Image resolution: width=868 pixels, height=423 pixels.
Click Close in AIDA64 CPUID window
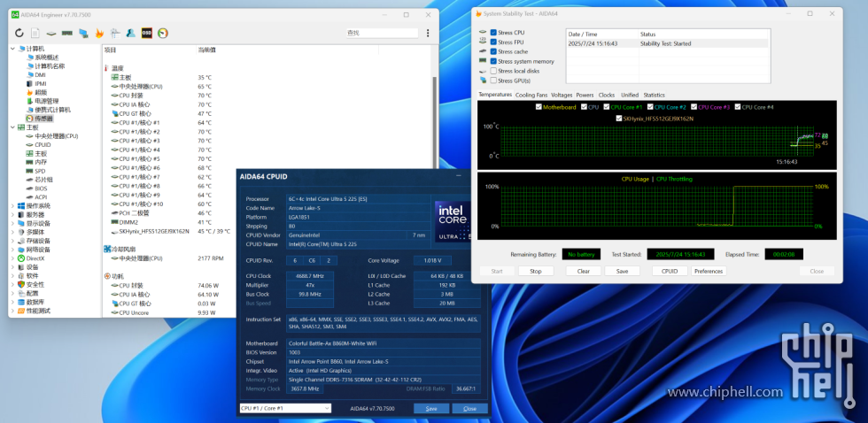click(x=470, y=409)
